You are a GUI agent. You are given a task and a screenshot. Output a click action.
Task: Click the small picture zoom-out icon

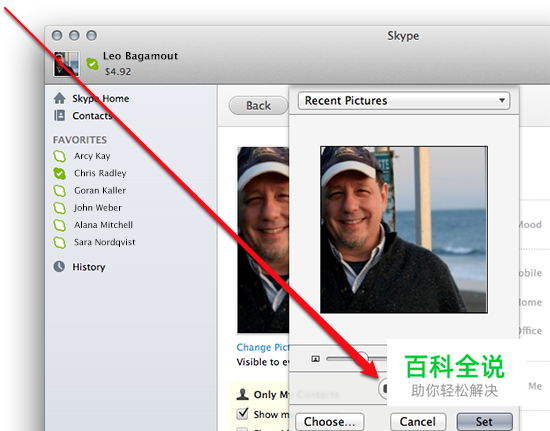coord(316,359)
